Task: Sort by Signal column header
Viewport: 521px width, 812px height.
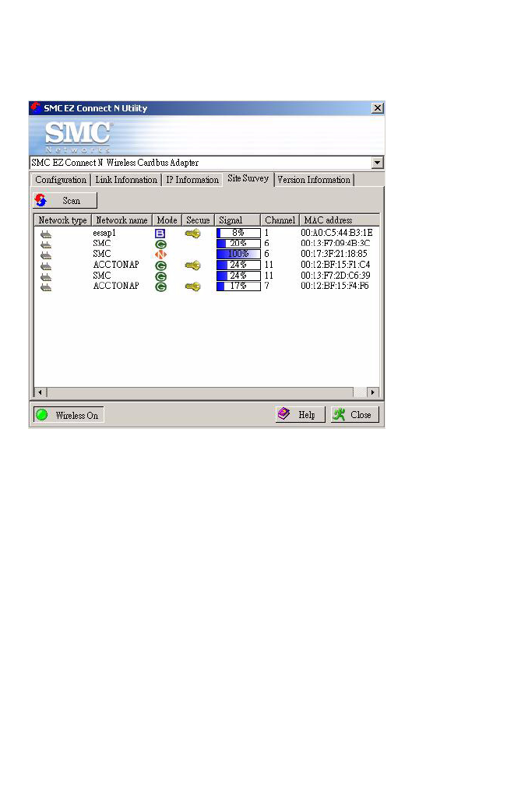Action: (238, 220)
